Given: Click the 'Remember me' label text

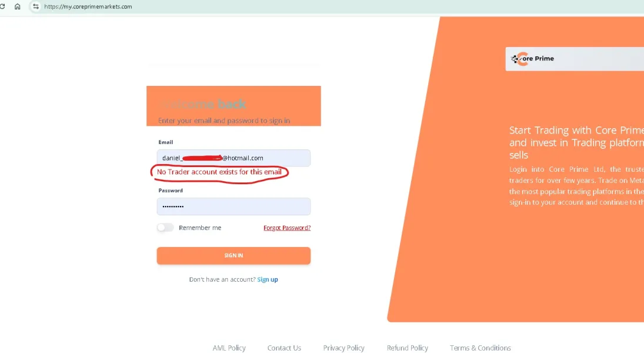Looking at the screenshot, I should tap(200, 228).
